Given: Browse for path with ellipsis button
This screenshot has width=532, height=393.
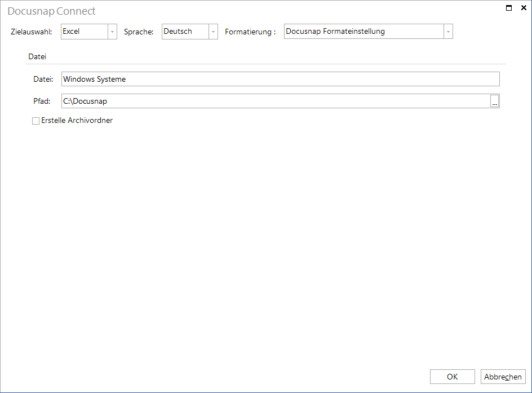Looking at the screenshot, I should (495, 101).
